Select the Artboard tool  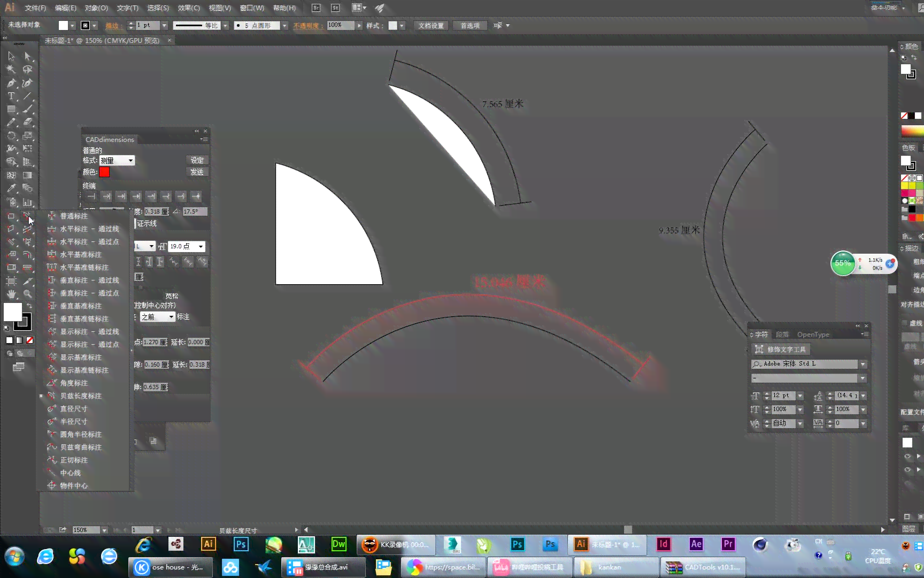click(11, 280)
